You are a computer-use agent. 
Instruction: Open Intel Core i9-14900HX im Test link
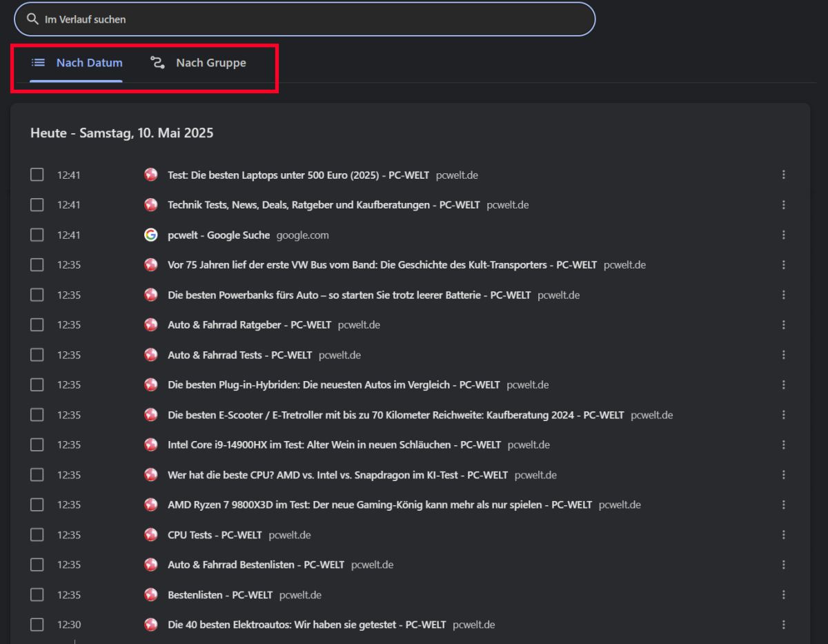[334, 445]
